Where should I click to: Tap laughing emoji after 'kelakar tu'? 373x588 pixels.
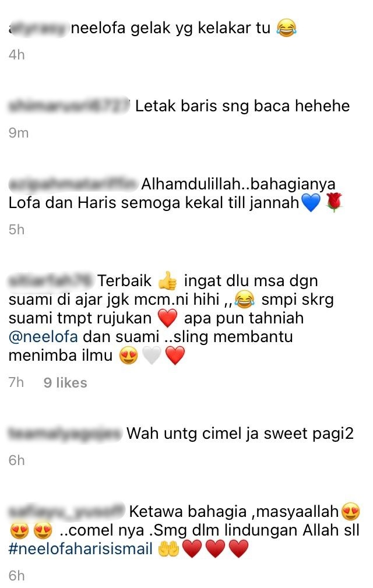coord(286,28)
